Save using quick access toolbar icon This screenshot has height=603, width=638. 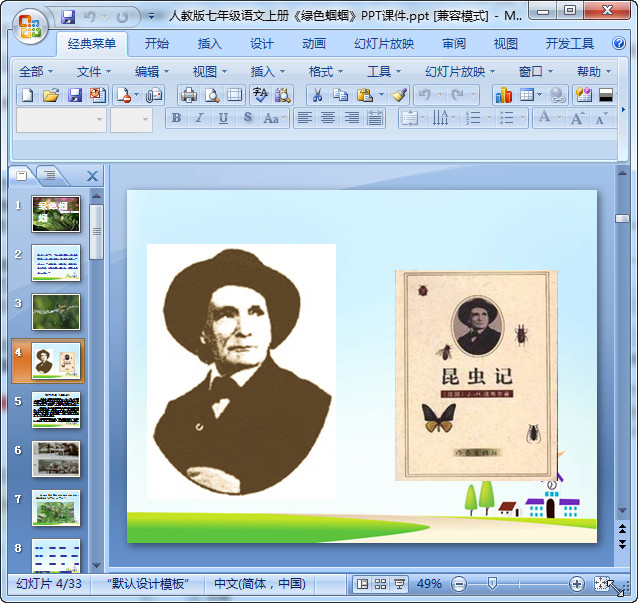coord(68,16)
